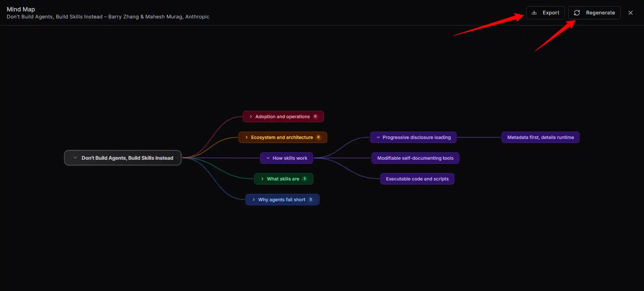Select the Adoption and operations label
Screen dimensions: 644x291
(x=282, y=117)
